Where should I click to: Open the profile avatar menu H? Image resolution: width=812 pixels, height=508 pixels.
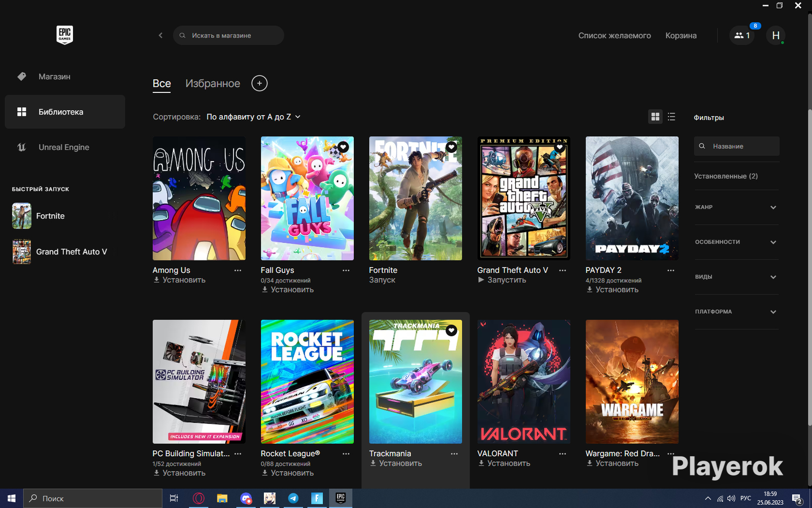tap(775, 36)
